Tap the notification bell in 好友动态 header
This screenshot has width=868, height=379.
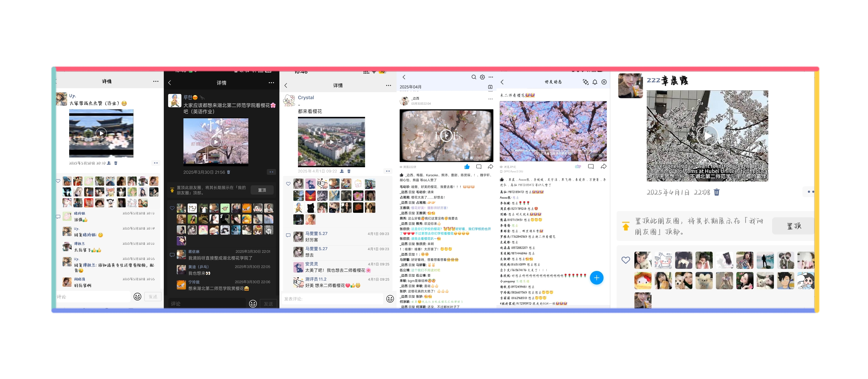click(x=595, y=82)
